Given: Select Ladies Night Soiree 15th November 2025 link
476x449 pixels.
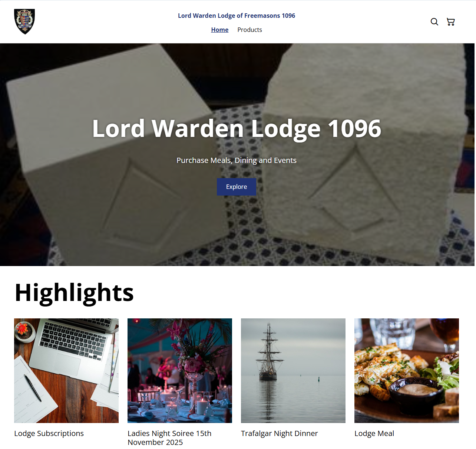Looking at the screenshot, I should [x=169, y=438].
